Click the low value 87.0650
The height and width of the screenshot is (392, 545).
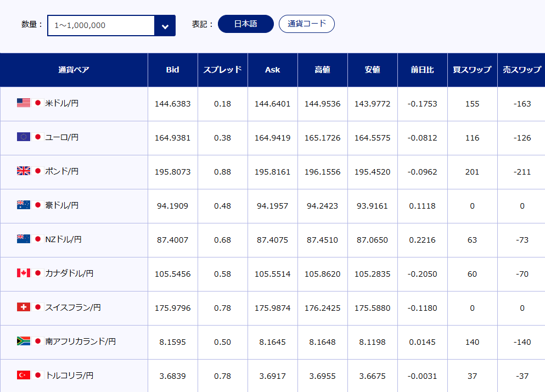[372, 240]
